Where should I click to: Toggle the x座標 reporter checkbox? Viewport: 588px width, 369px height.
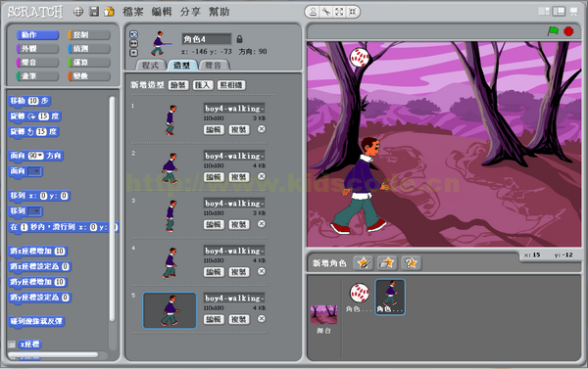pyautogui.click(x=12, y=344)
